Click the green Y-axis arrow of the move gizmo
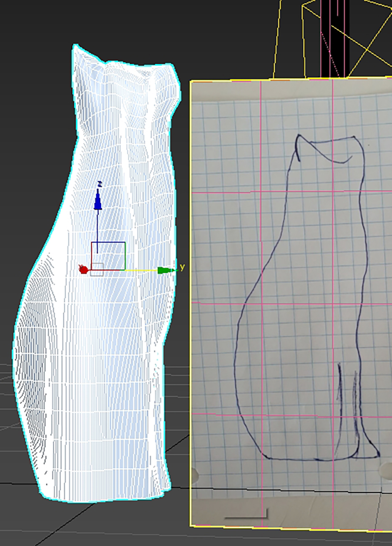This screenshot has width=392, height=546. (166, 270)
